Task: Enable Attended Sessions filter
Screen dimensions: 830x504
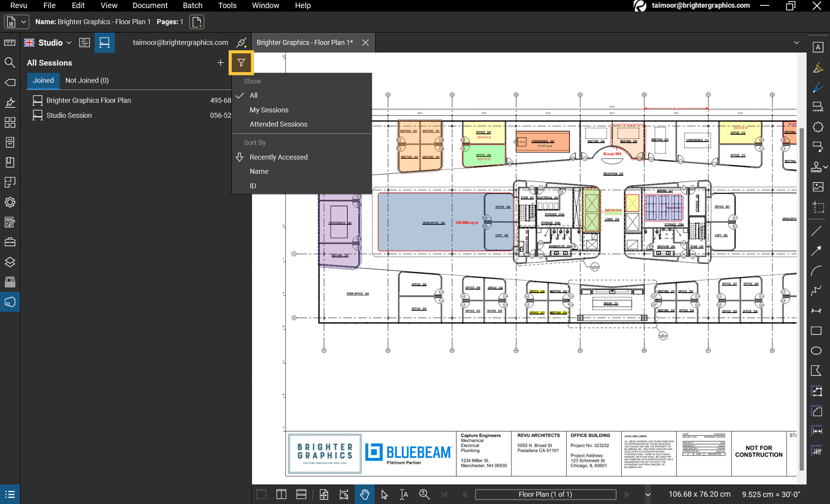Action: click(x=278, y=124)
